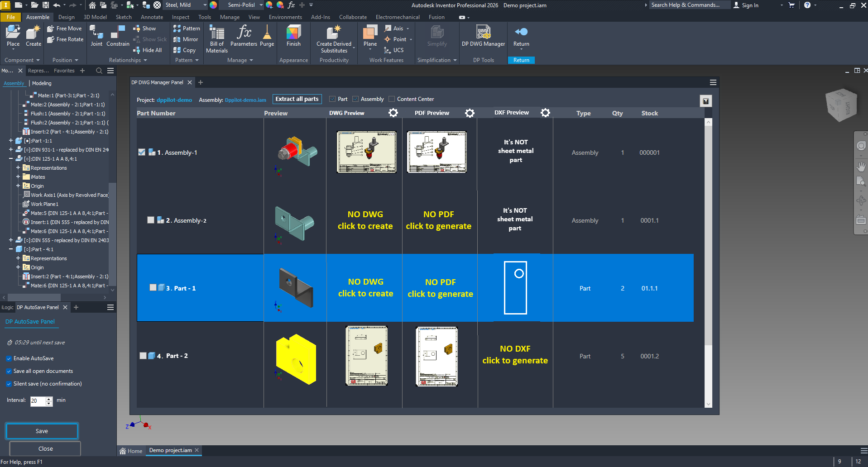The image size is (868, 467).
Task: Click the Place component tool
Action: point(13,36)
